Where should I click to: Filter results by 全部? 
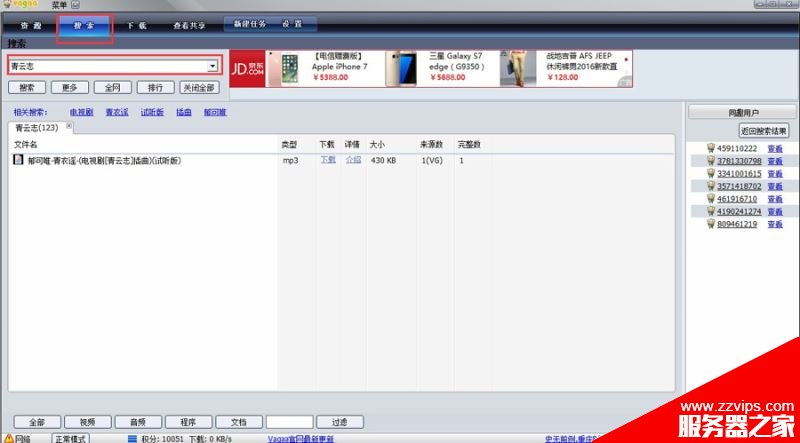click(x=37, y=422)
